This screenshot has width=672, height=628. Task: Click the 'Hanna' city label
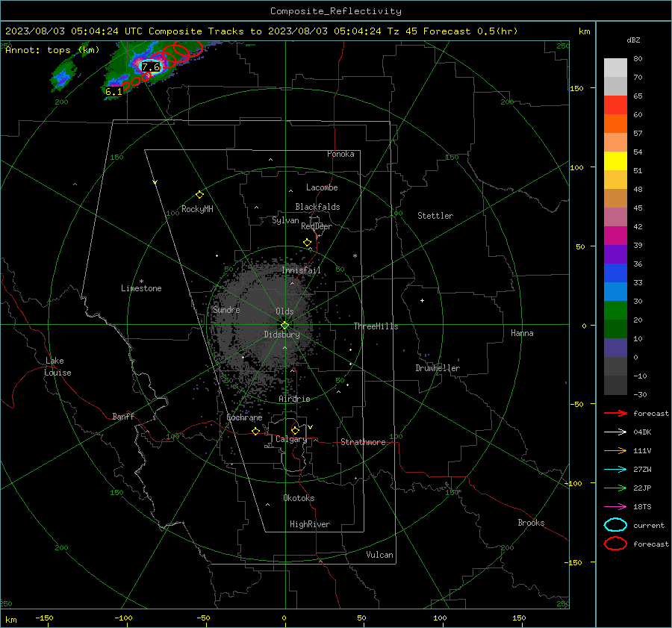(x=522, y=333)
